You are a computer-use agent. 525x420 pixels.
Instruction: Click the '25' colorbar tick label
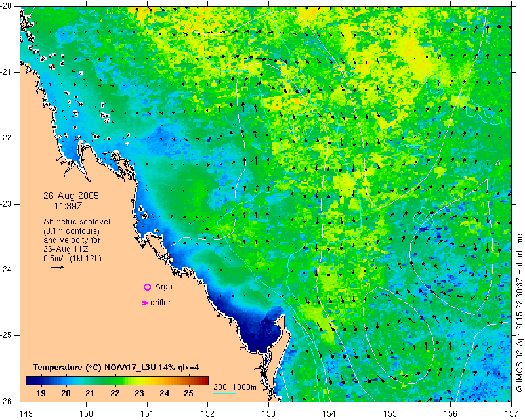[189, 394]
